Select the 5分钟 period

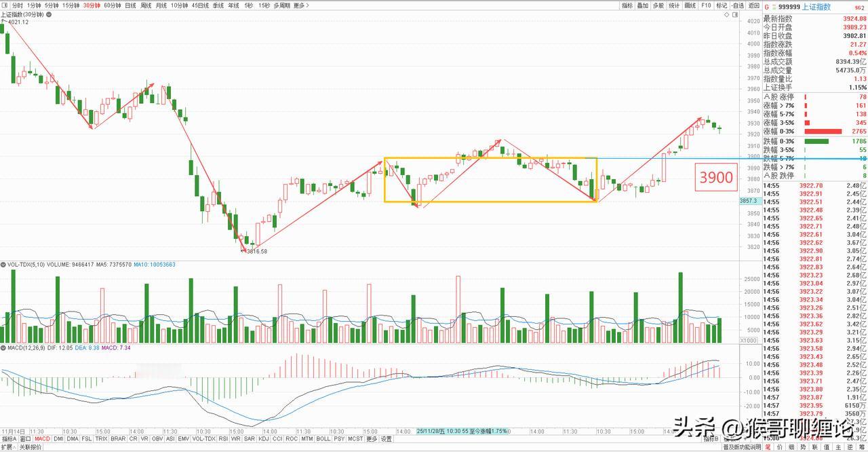point(52,5)
